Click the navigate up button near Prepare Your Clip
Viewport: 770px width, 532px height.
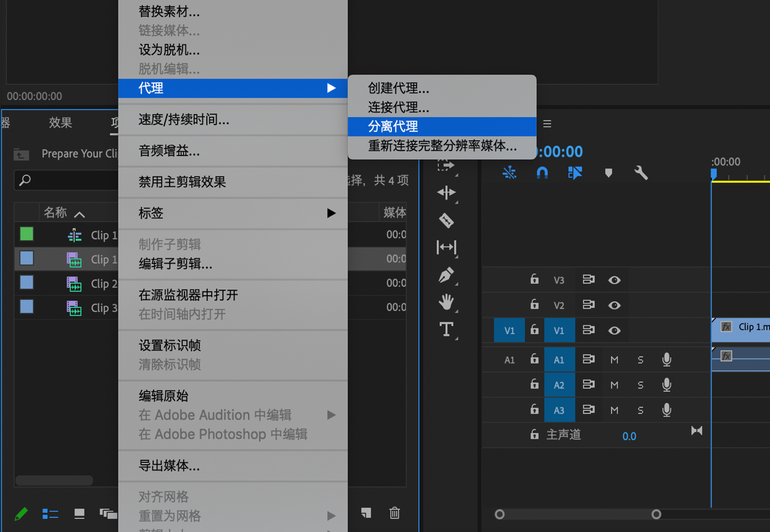click(x=20, y=154)
